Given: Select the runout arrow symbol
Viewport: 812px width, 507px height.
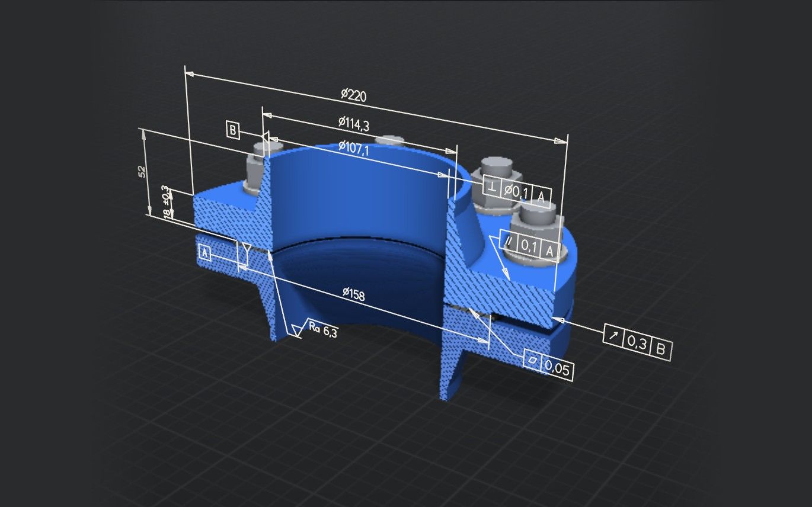Looking at the screenshot, I should [614, 337].
